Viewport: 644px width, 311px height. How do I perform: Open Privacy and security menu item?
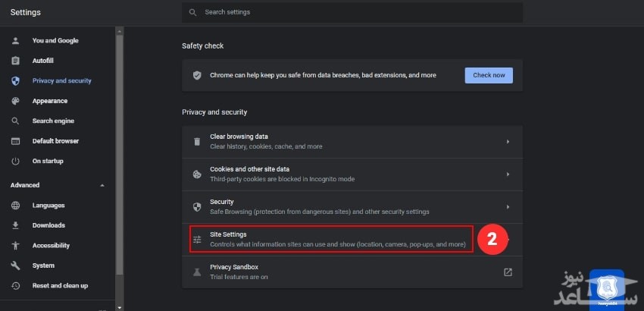click(x=61, y=80)
